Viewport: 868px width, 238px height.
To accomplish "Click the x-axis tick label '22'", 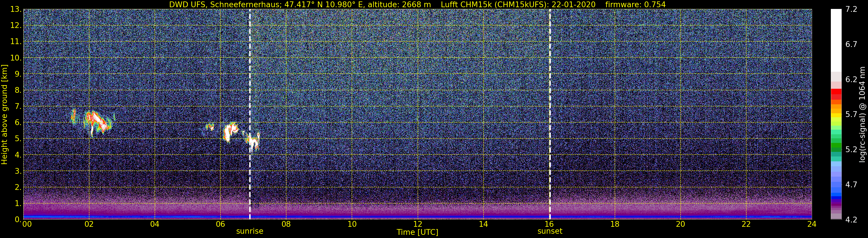I will [746, 224].
